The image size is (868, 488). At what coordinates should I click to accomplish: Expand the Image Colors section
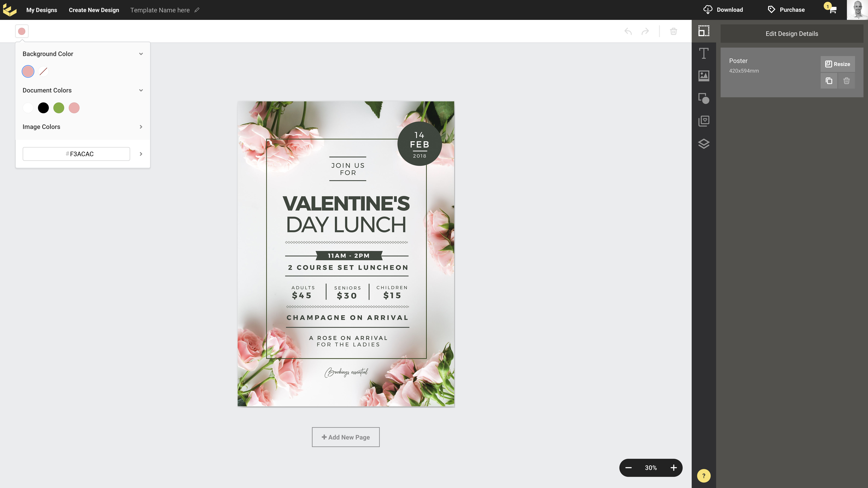tap(141, 127)
